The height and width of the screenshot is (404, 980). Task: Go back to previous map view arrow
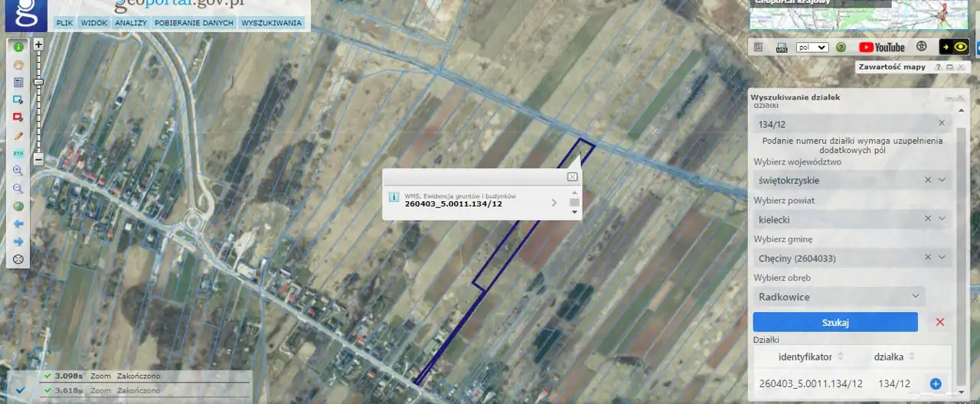(x=18, y=223)
